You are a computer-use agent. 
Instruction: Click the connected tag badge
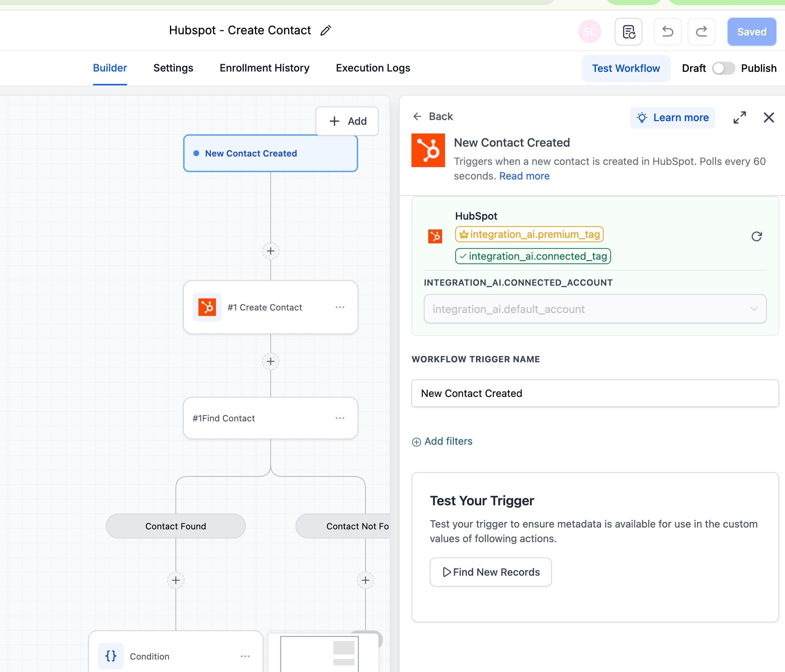coord(533,256)
